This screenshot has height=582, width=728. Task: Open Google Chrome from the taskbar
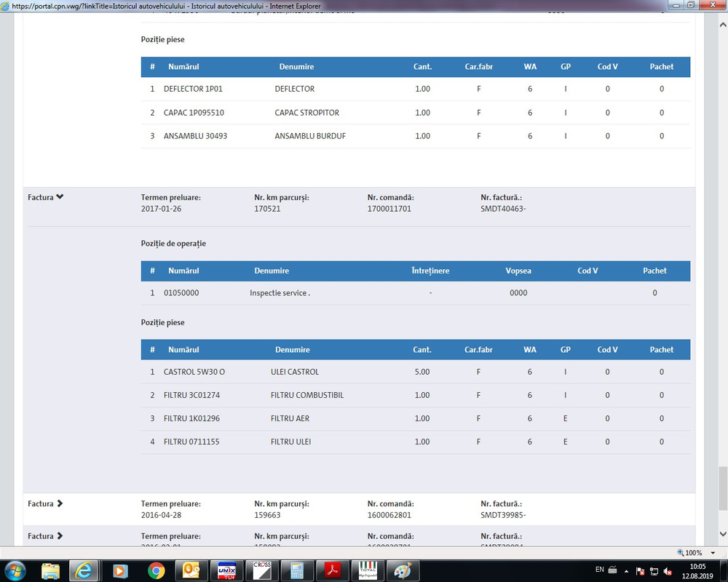click(156, 570)
